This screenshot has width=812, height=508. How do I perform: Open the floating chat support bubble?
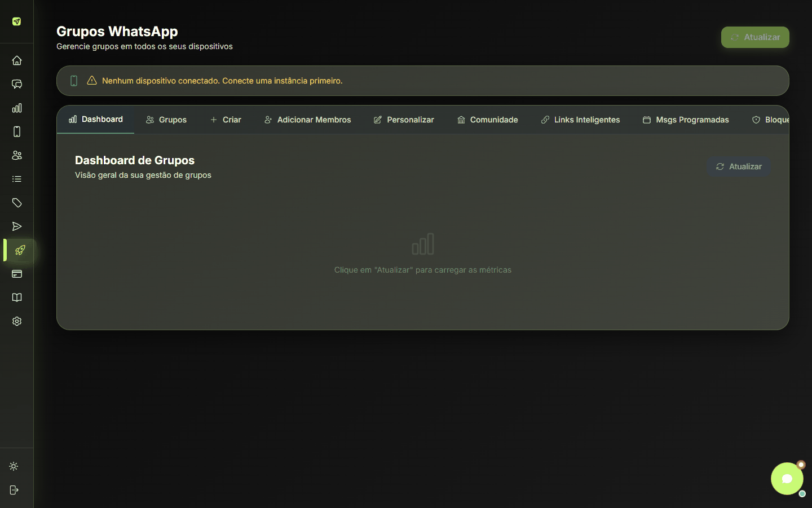point(787,479)
